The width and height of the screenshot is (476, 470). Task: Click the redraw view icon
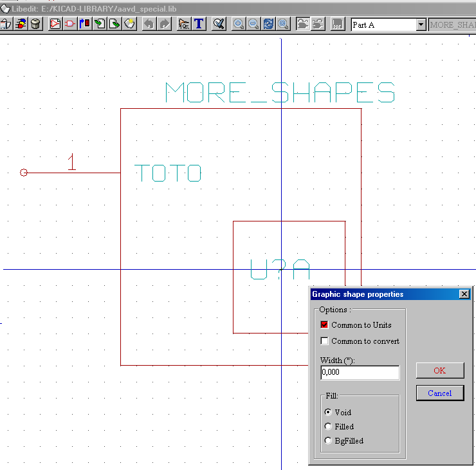[268, 24]
